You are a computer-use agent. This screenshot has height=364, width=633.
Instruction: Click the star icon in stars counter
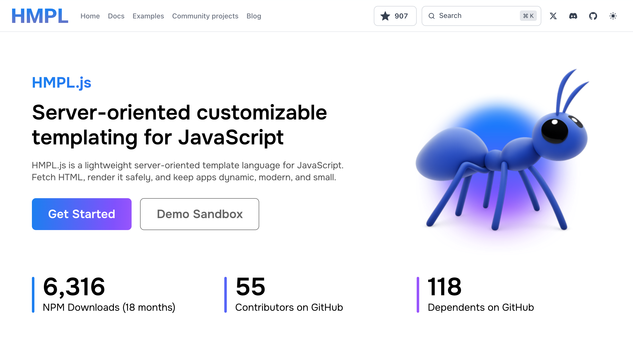[x=385, y=16]
